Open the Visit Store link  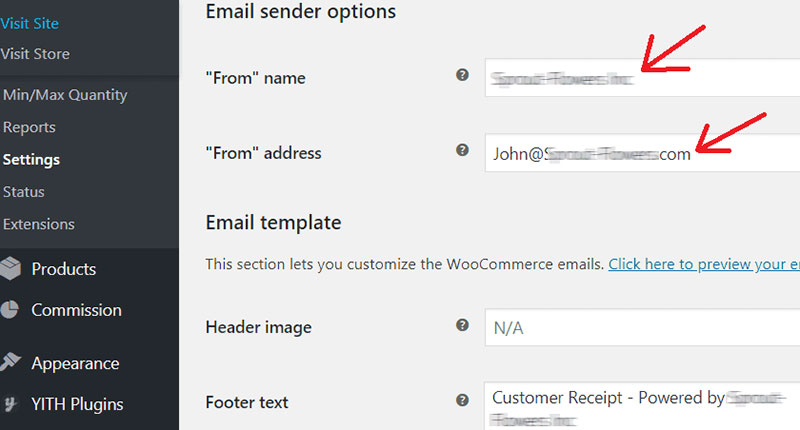[x=35, y=54]
